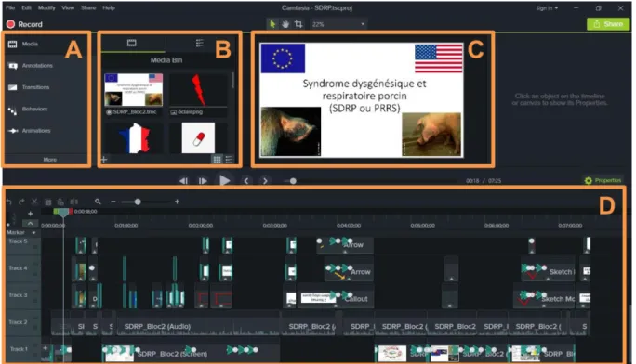
Task: Click the green Share button
Action: coord(608,24)
